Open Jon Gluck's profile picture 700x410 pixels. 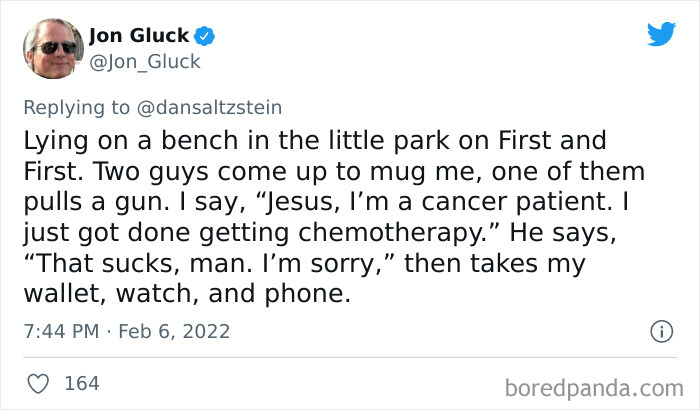(x=53, y=49)
